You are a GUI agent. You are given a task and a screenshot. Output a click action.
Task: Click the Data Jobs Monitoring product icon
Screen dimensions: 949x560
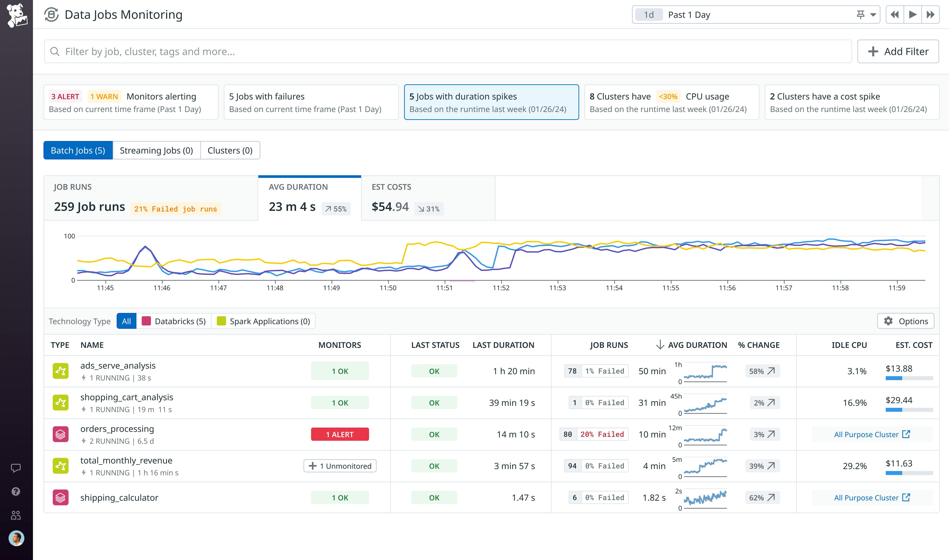[x=51, y=14]
